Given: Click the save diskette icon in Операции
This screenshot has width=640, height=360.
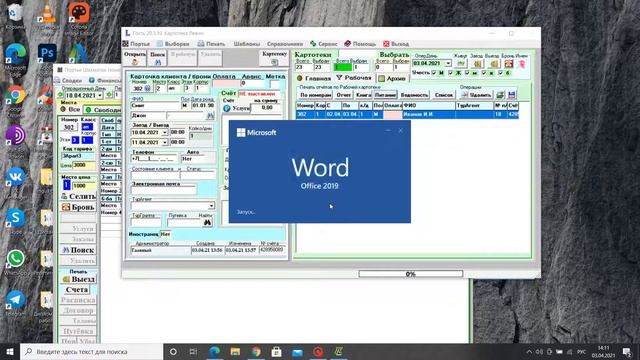Looking at the screenshot, I should tap(512, 95).
